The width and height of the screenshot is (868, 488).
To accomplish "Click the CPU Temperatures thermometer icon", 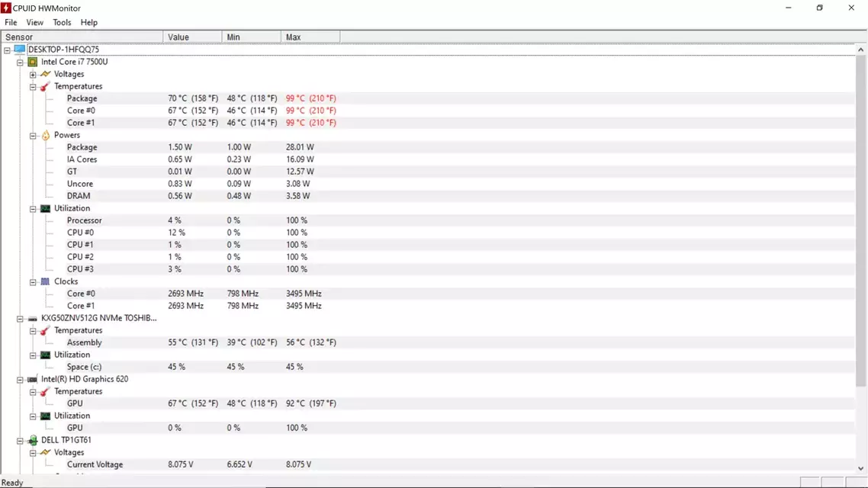I will (x=46, y=86).
